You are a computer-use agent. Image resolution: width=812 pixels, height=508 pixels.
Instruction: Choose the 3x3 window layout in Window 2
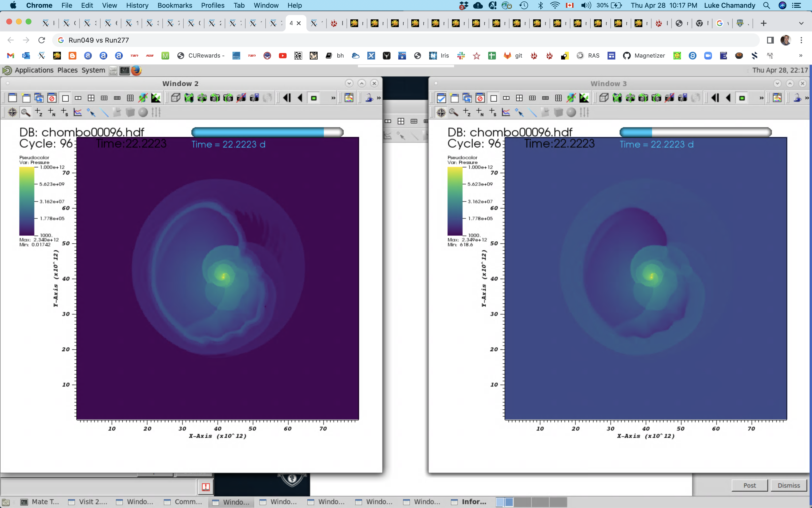tap(130, 98)
